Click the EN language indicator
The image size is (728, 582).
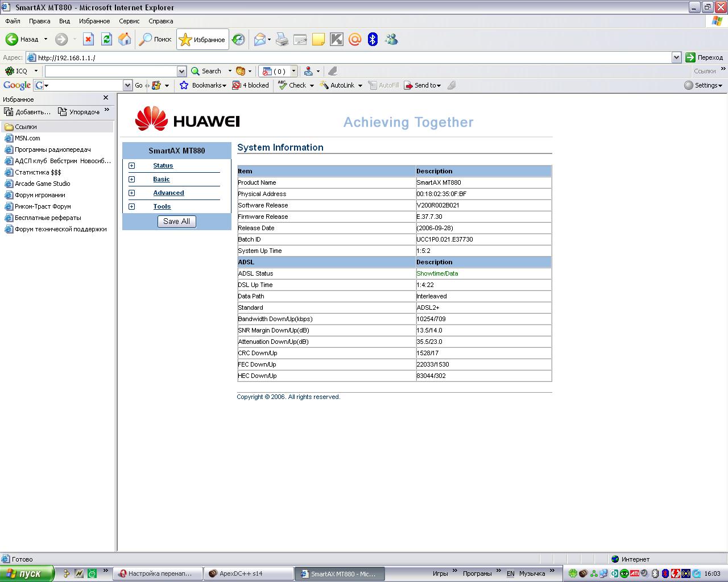[511, 573]
